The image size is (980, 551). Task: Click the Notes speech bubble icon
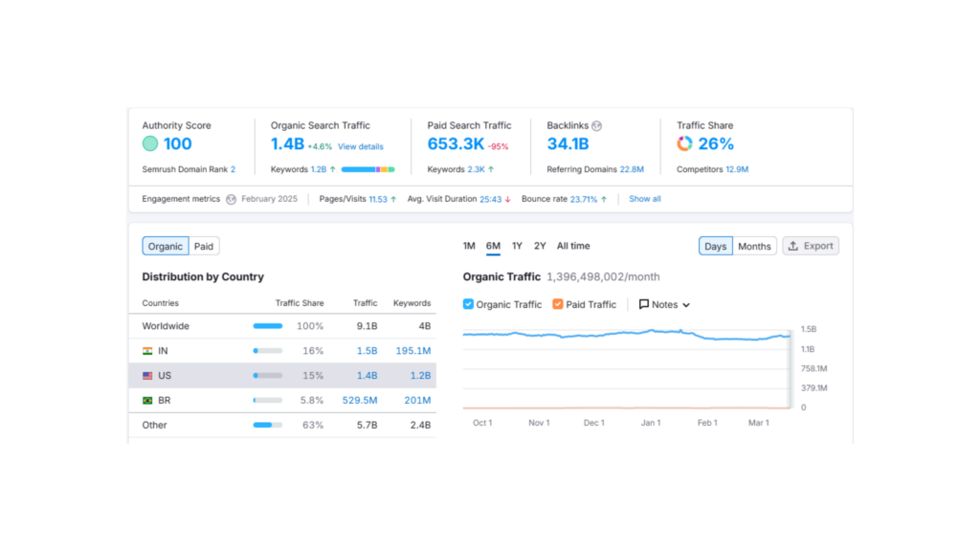644,304
